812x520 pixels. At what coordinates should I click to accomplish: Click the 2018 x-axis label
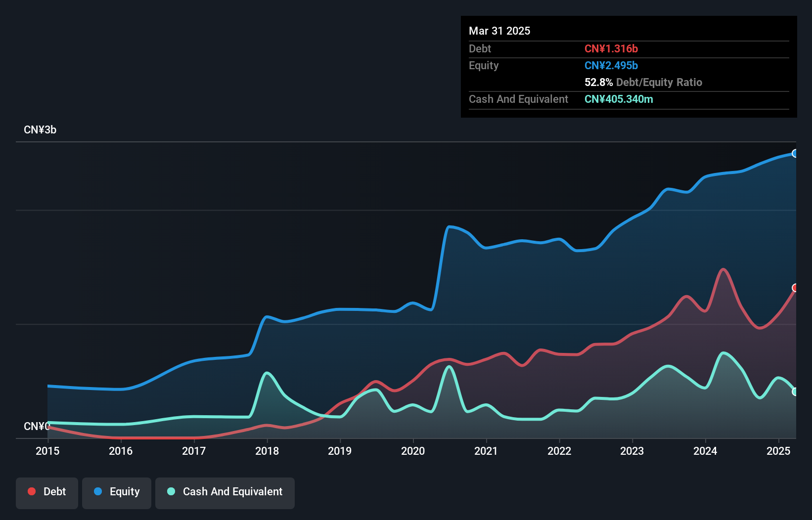tap(267, 451)
